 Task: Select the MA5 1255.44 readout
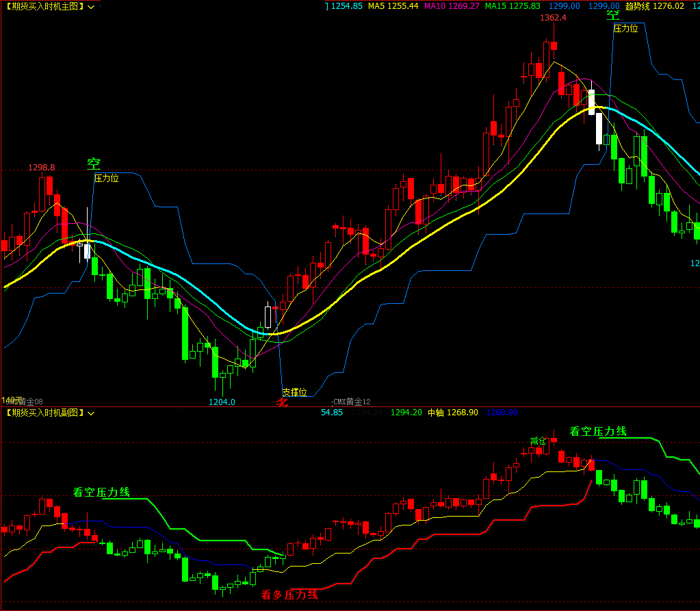(x=393, y=6)
